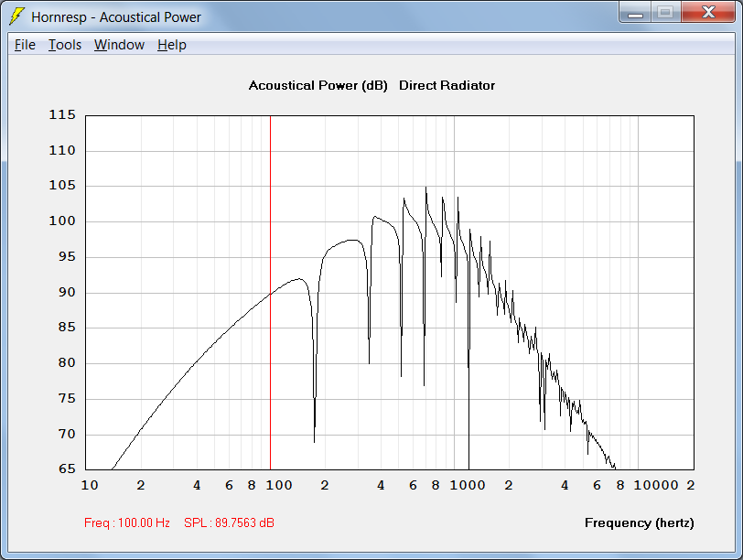The width and height of the screenshot is (743, 560).
Task: Click the 100 Hz x-axis label
Action: 278,485
